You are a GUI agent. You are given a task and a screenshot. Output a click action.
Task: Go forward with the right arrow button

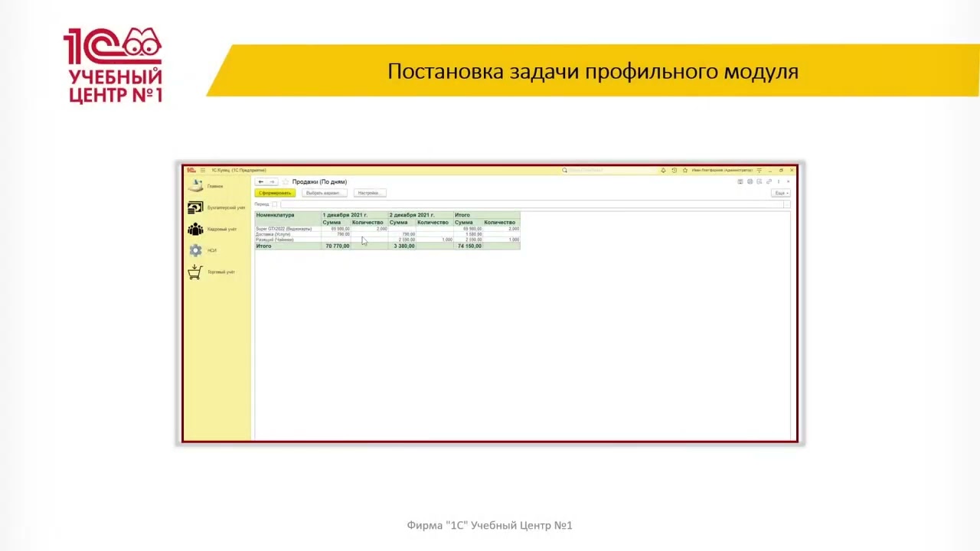click(272, 182)
